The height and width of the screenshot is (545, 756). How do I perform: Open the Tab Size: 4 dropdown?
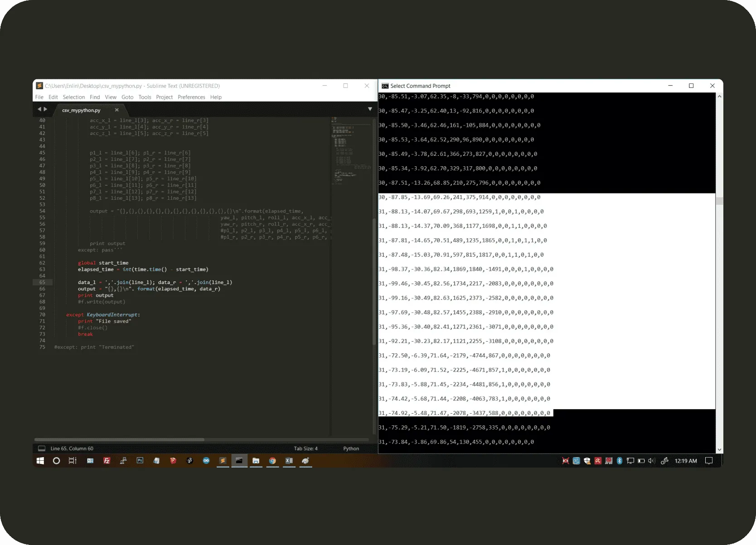305,449
